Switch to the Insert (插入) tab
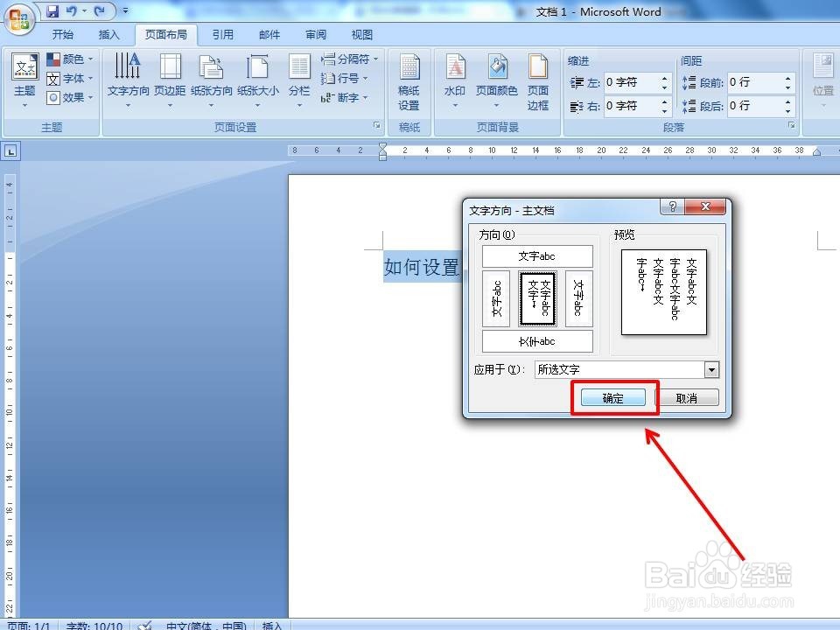This screenshot has width=840, height=630. click(x=108, y=35)
